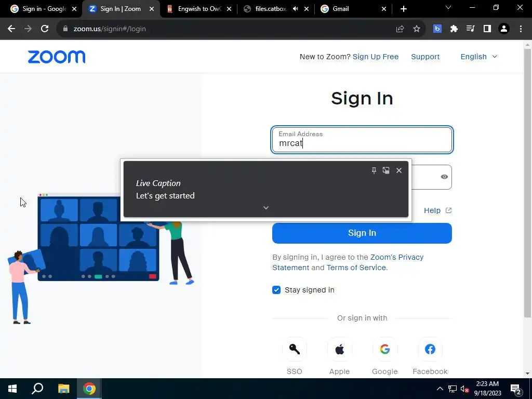Click the Zoom logo

point(56,57)
